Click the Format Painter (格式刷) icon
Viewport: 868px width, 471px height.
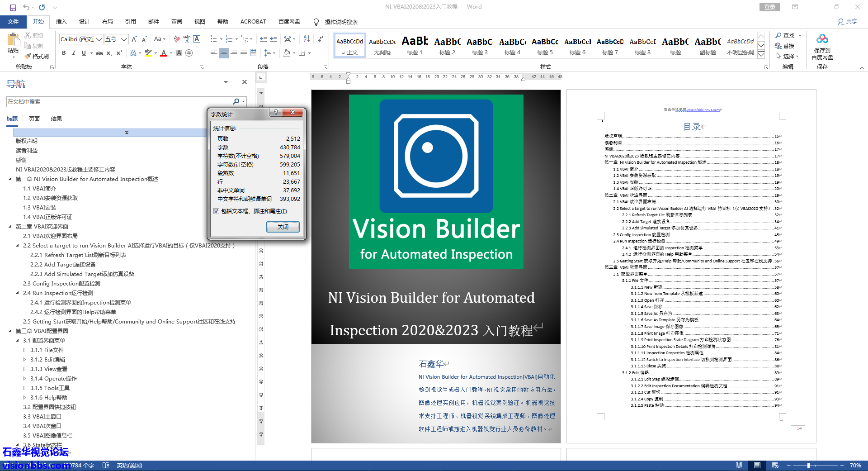pos(37,56)
